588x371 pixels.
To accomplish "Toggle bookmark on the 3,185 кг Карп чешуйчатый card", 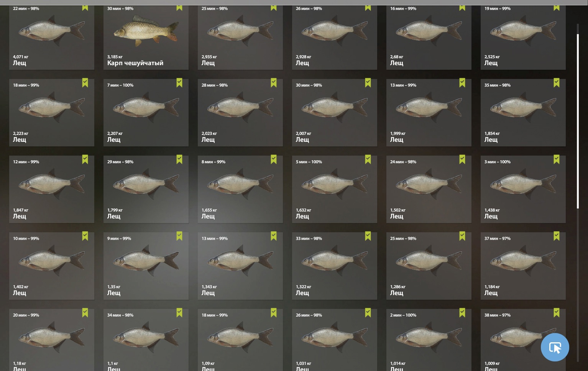I will [179, 8].
